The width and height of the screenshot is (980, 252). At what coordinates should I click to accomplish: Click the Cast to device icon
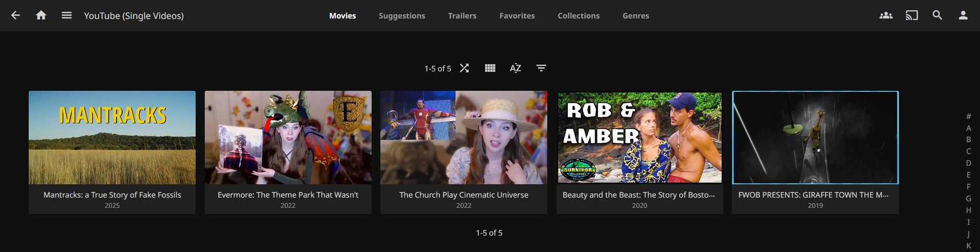(911, 15)
